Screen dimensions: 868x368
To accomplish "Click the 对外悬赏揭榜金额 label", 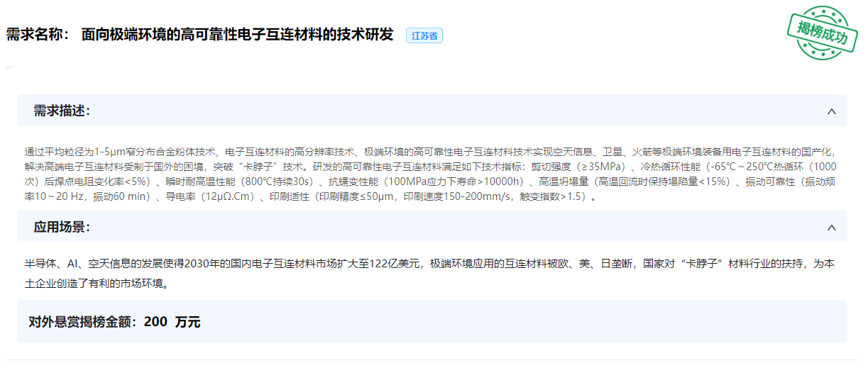I will (84, 322).
